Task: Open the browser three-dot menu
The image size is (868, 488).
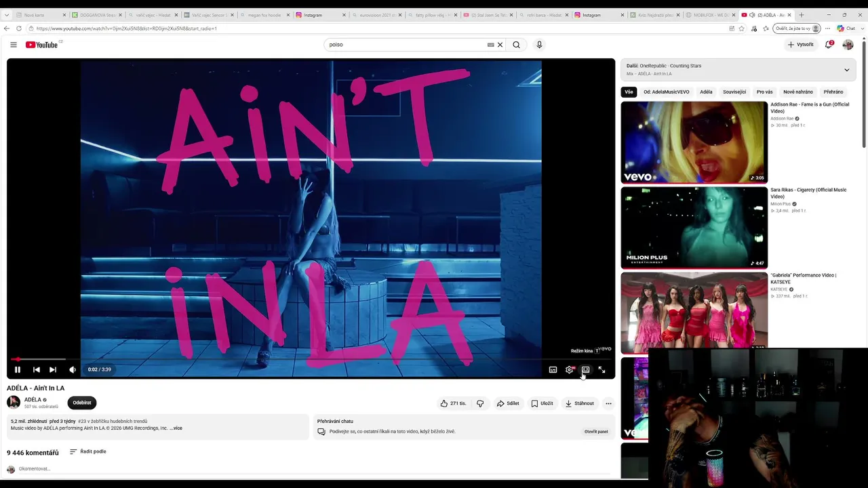Action: 827,28
